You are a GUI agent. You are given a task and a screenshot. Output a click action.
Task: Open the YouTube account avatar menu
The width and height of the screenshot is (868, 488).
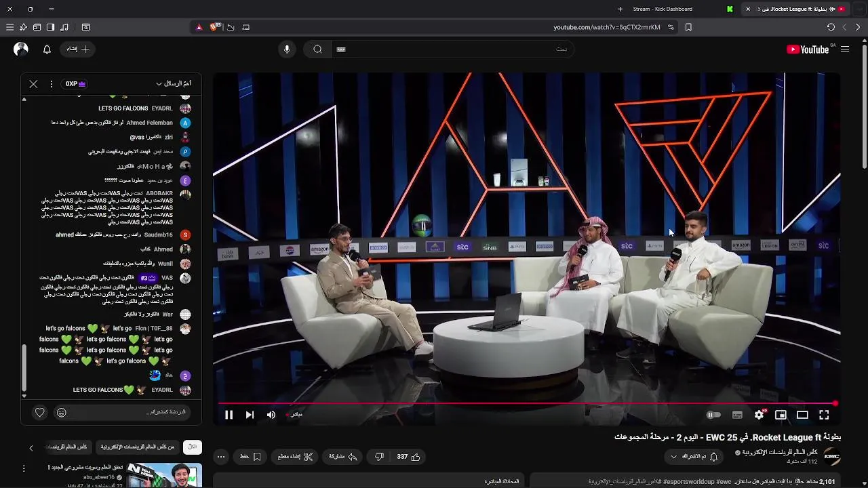pos(21,49)
